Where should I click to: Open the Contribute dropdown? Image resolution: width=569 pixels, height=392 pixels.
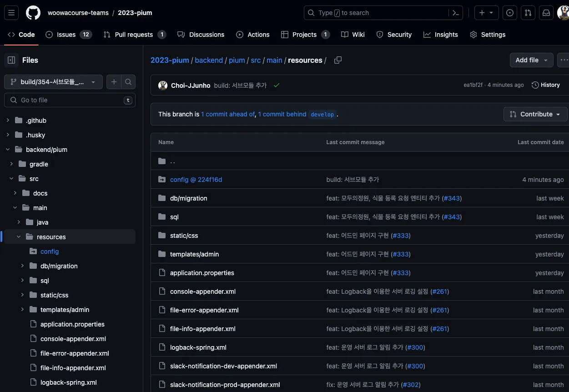(x=535, y=114)
